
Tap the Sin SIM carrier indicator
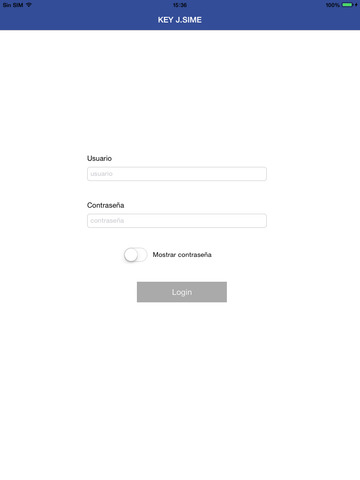click(x=13, y=5)
